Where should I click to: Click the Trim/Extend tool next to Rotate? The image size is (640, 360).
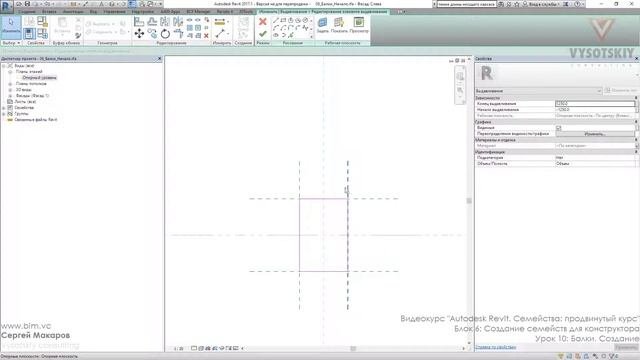178,33
